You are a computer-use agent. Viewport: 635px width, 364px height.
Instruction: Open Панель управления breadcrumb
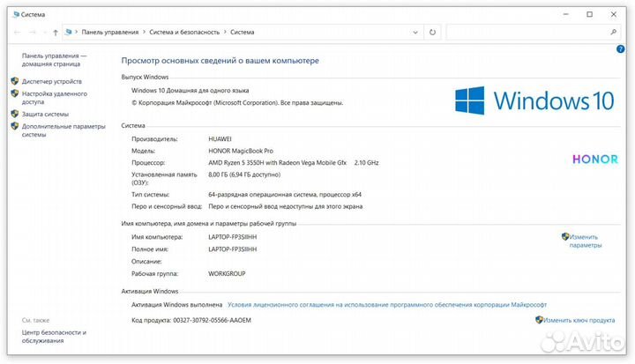coord(109,32)
